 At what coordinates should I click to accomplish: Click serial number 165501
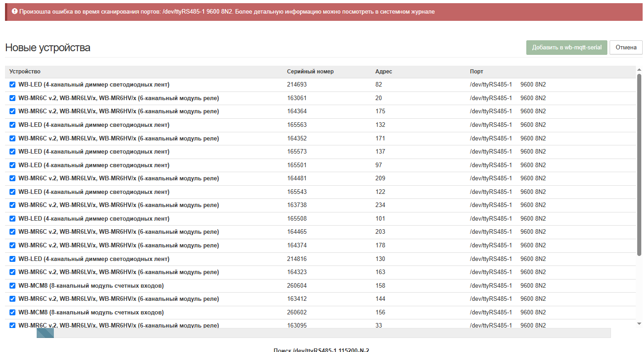pyautogui.click(x=297, y=165)
